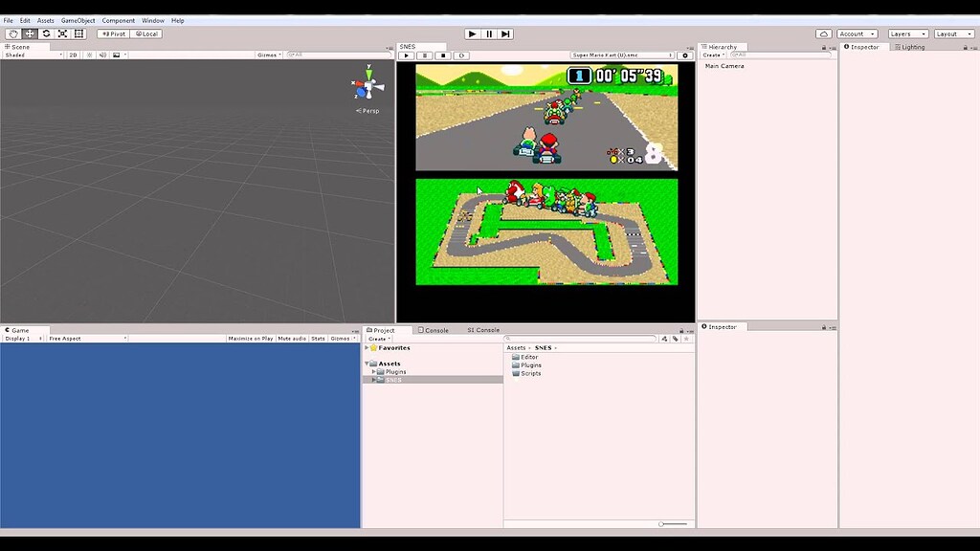
Task: Select the Hand pan tool
Action: point(12,33)
